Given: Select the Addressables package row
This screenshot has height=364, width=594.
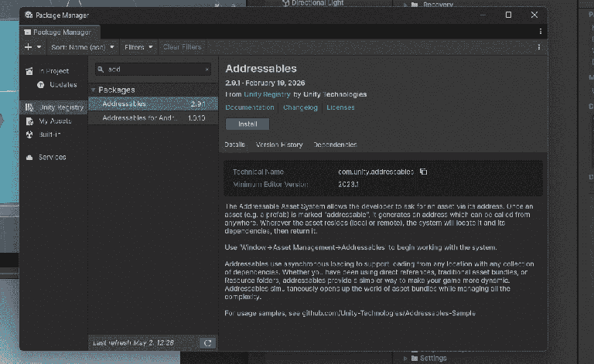Looking at the screenshot, I should coord(153,104).
